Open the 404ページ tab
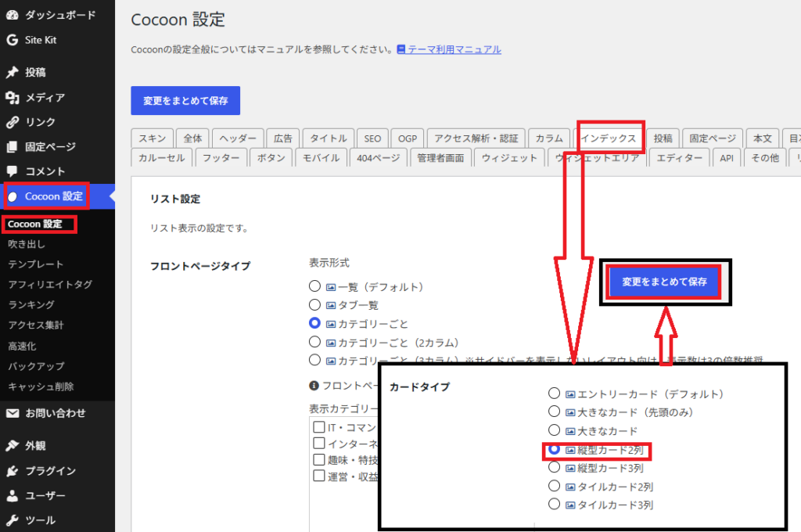 point(379,158)
